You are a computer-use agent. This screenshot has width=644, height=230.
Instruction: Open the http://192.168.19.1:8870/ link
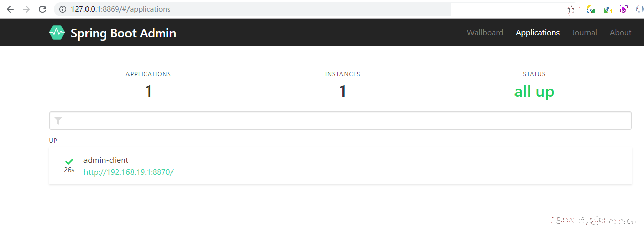coord(128,172)
